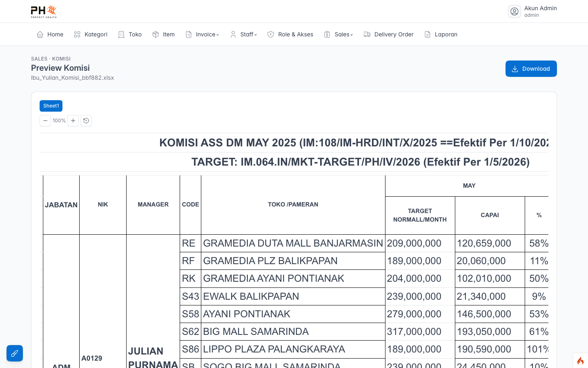Screen dimensions: 588x368
Task: Zoom in with the plus button
Action: click(x=73, y=121)
